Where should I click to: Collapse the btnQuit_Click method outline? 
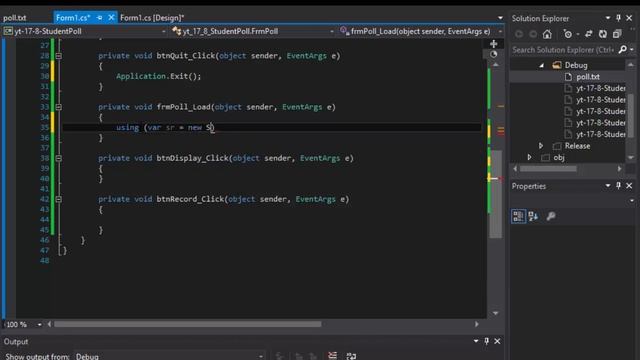59,56
